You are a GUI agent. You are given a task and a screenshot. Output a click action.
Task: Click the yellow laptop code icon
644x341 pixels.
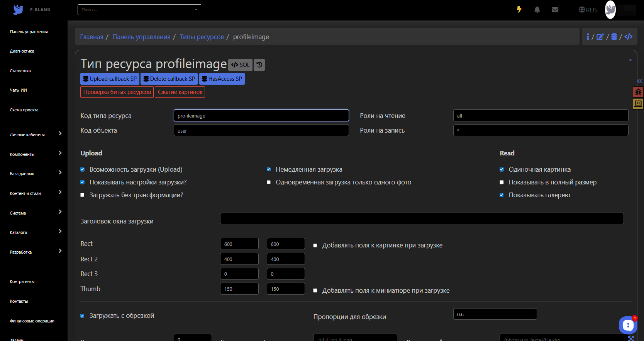click(638, 103)
